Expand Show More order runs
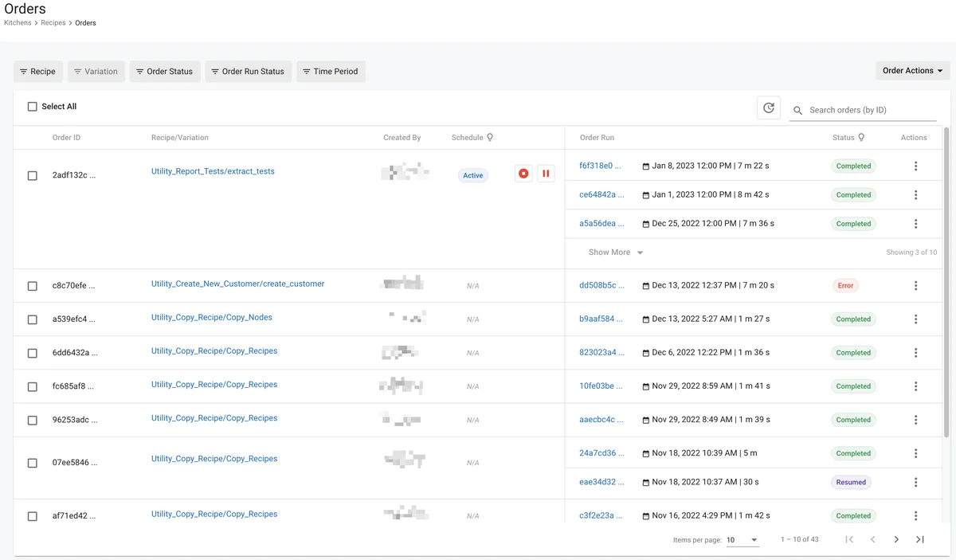956x560 pixels. 612,252
